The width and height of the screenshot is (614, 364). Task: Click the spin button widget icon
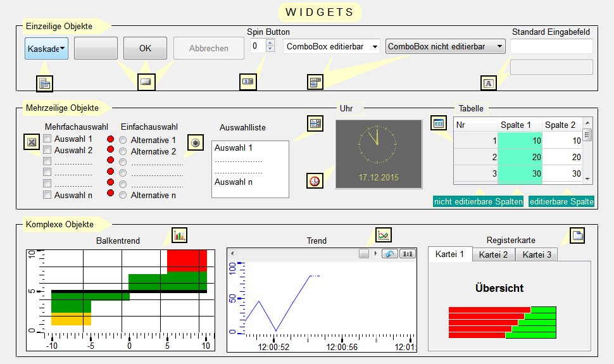pos(247,81)
